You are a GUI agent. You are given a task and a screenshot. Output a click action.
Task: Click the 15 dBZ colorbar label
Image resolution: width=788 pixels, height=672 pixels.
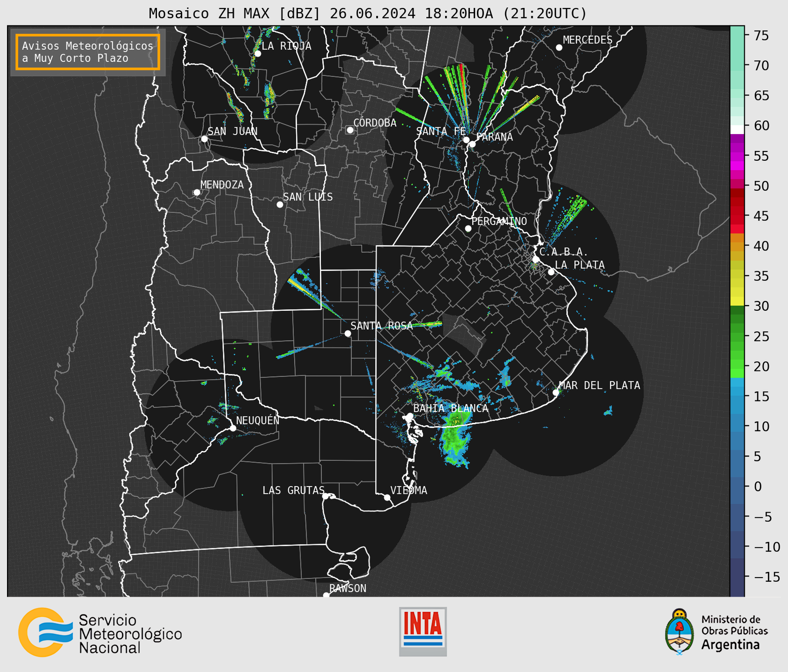(761, 396)
